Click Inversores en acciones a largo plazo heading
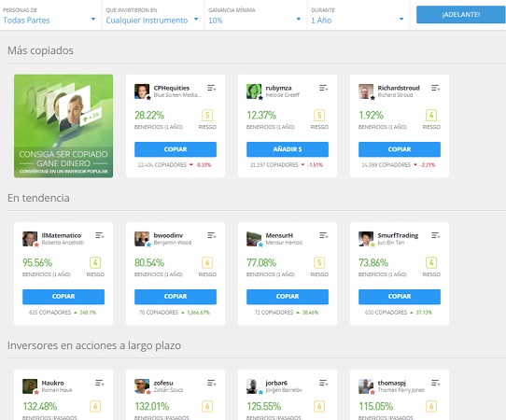The height and width of the screenshot is (420, 506). click(94, 345)
